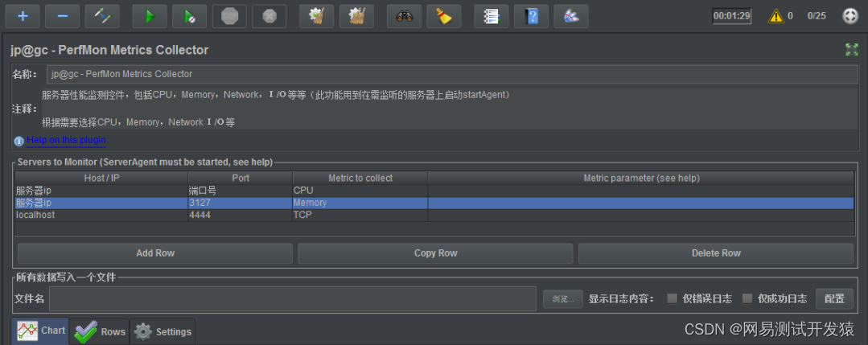The width and height of the screenshot is (868, 345).
Task: Click 服务器ip host cell in CPU row
Action: tap(101, 191)
